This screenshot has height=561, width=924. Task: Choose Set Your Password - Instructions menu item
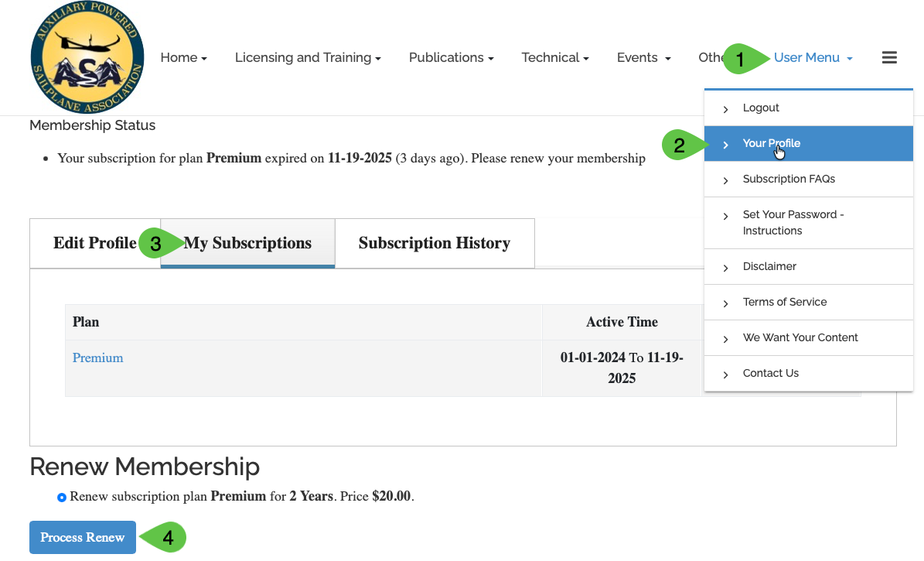[x=793, y=223]
